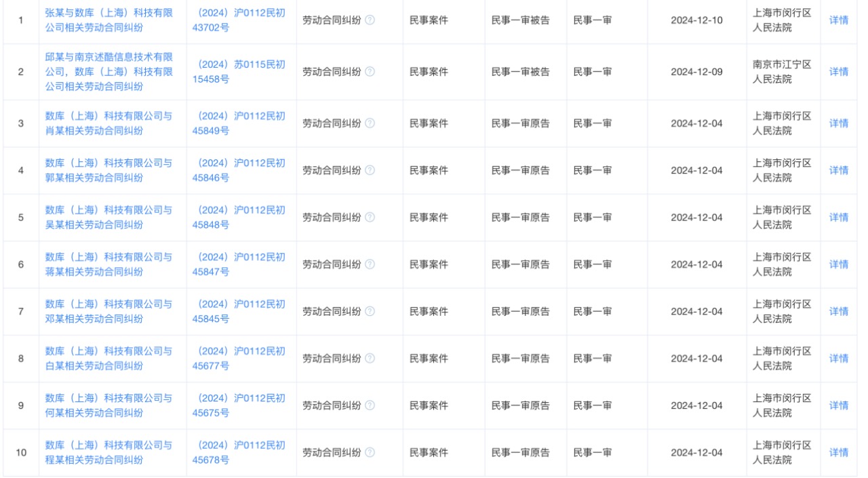Open the 张某与数库 case title link
The height and width of the screenshot is (478, 868).
tap(108, 20)
